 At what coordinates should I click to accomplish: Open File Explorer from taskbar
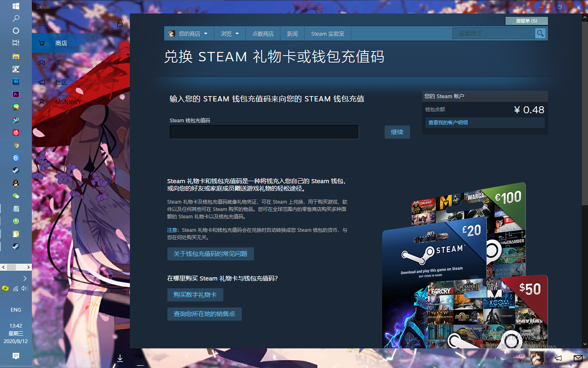(16, 56)
